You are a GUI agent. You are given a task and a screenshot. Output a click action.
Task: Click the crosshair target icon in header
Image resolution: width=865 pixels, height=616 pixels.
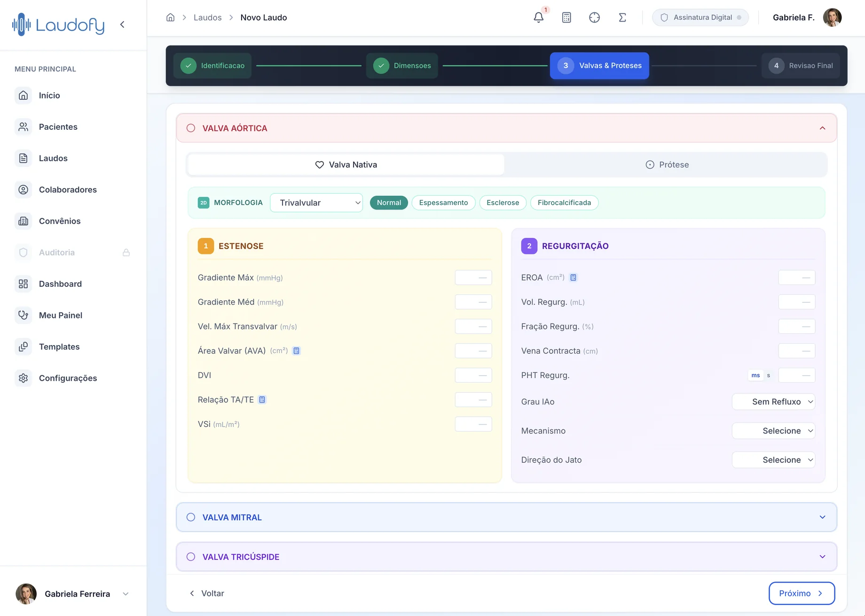pyautogui.click(x=594, y=17)
